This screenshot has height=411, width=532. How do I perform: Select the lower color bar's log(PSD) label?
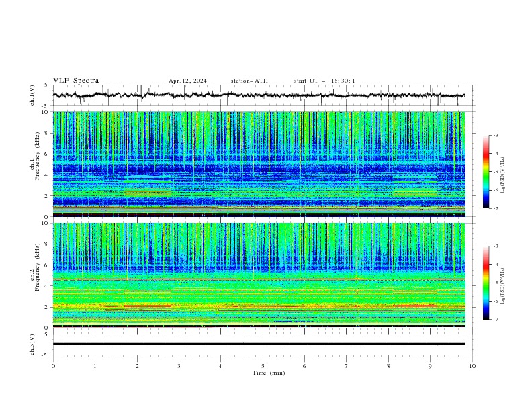pos(503,286)
